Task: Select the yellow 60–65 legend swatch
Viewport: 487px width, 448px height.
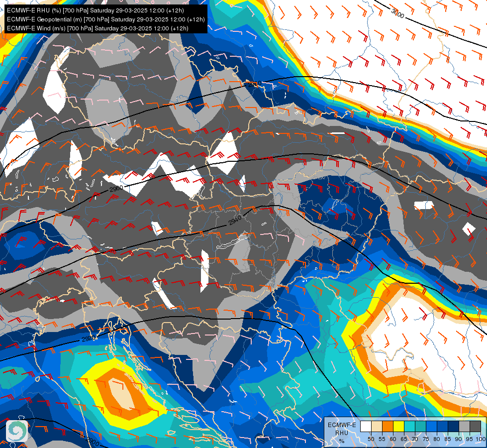Action: [399, 426]
